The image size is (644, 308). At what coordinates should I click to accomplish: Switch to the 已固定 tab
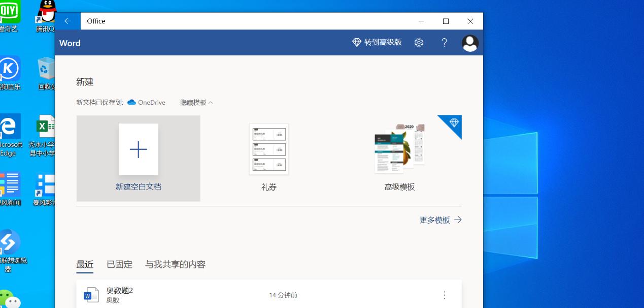[x=119, y=264]
